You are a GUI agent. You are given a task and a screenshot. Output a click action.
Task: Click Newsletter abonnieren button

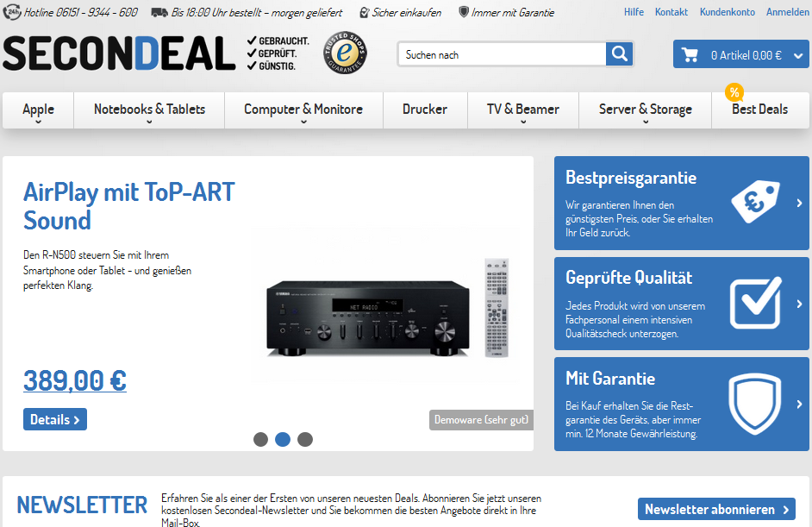click(716, 510)
